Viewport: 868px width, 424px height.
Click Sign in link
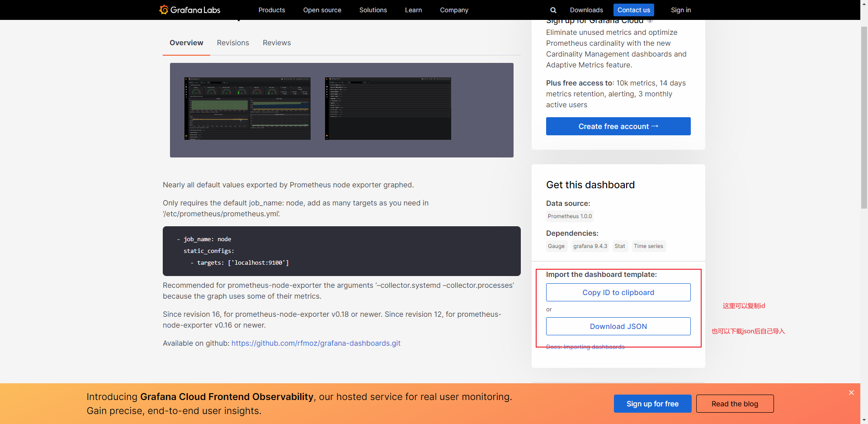point(681,10)
